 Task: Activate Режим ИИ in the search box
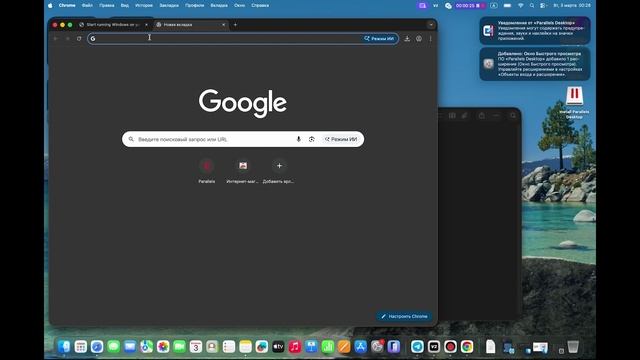pos(341,139)
